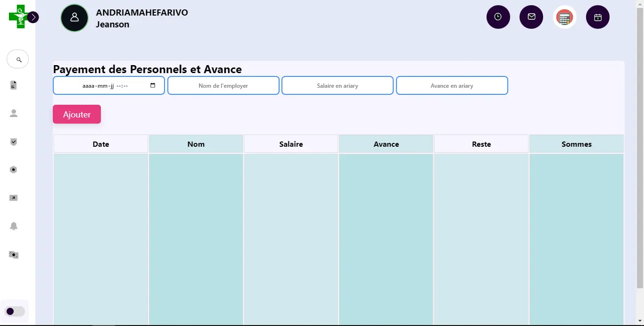Image resolution: width=644 pixels, height=326 pixels.
Task: Select the person icon in the sidebar
Action: pyautogui.click(x=14, y=113)
